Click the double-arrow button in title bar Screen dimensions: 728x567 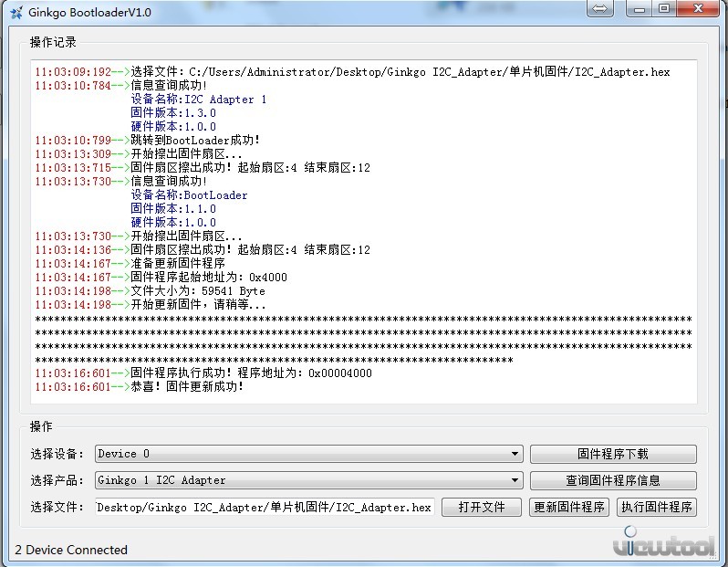click(599, 9)
